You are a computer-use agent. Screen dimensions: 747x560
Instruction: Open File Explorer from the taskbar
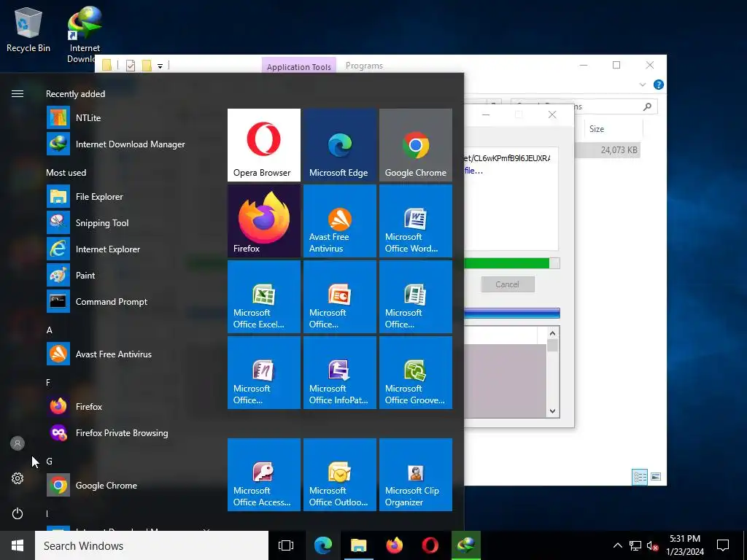pyautogui.click(x=358, y=545)
